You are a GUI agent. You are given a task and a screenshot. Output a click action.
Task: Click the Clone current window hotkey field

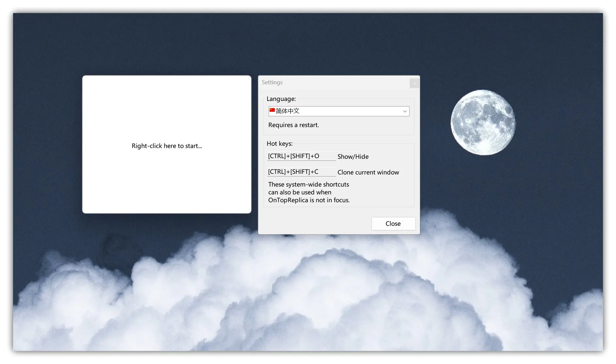[302, 172]
